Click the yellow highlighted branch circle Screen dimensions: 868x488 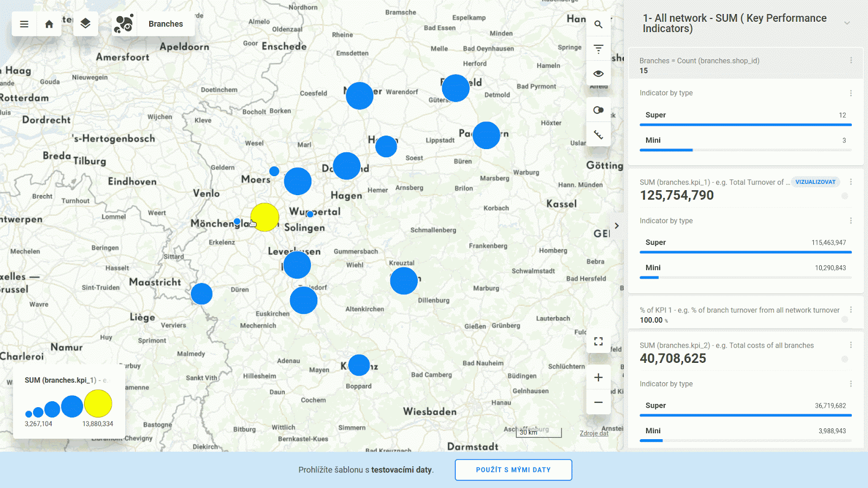[x=265, y=217]
